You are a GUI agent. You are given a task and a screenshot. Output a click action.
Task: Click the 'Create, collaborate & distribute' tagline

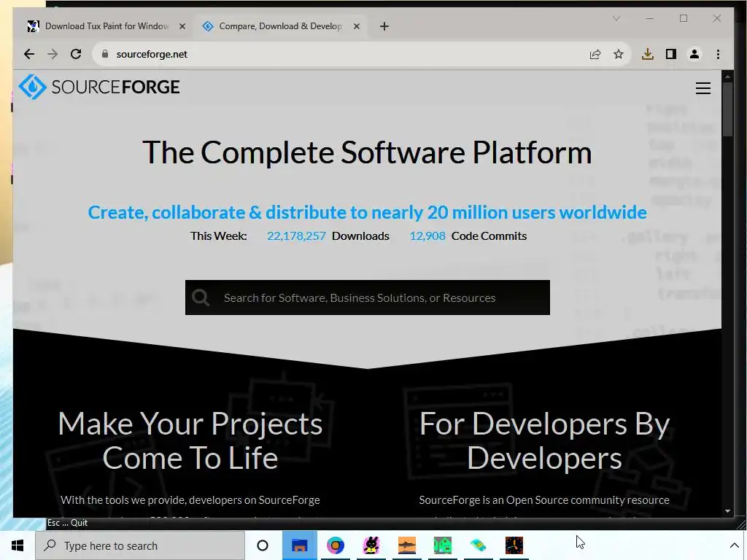(x=368, y=212)
